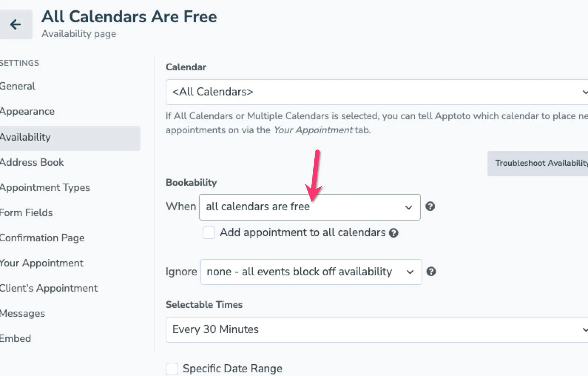
Task: Change the 'all calendars are free' selection
Action: [x=310, y=207]
